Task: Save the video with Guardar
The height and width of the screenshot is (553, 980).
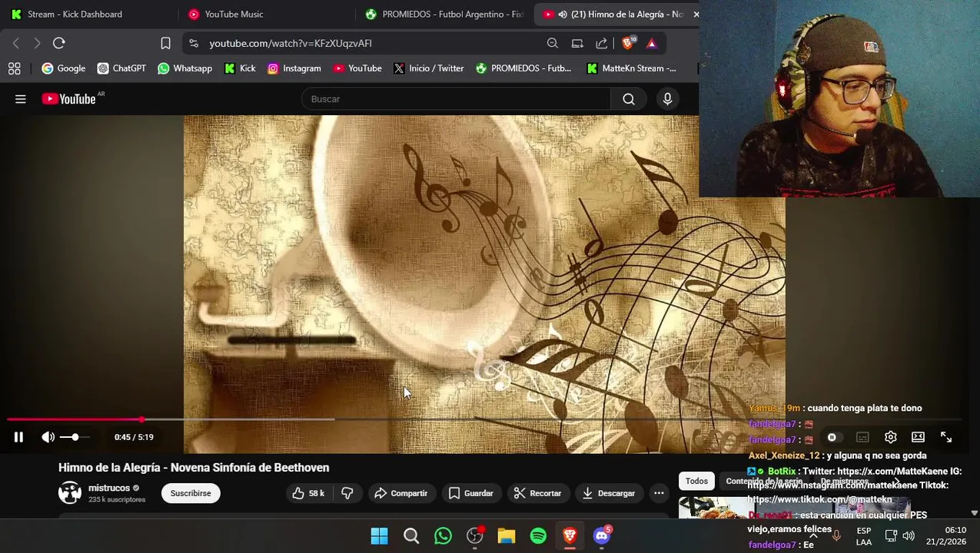Action: click(470, 493)
